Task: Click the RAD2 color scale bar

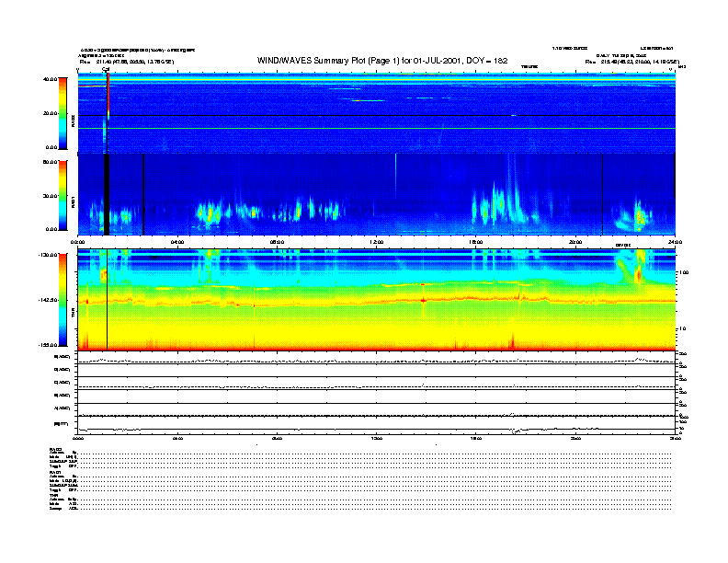Action: tap(63, 113)
